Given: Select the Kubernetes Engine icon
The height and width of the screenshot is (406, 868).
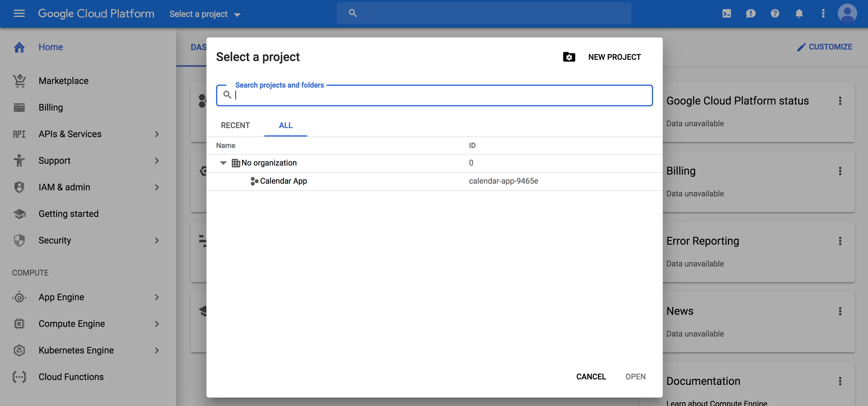Looking at the screenshot, I should (19, 350).
